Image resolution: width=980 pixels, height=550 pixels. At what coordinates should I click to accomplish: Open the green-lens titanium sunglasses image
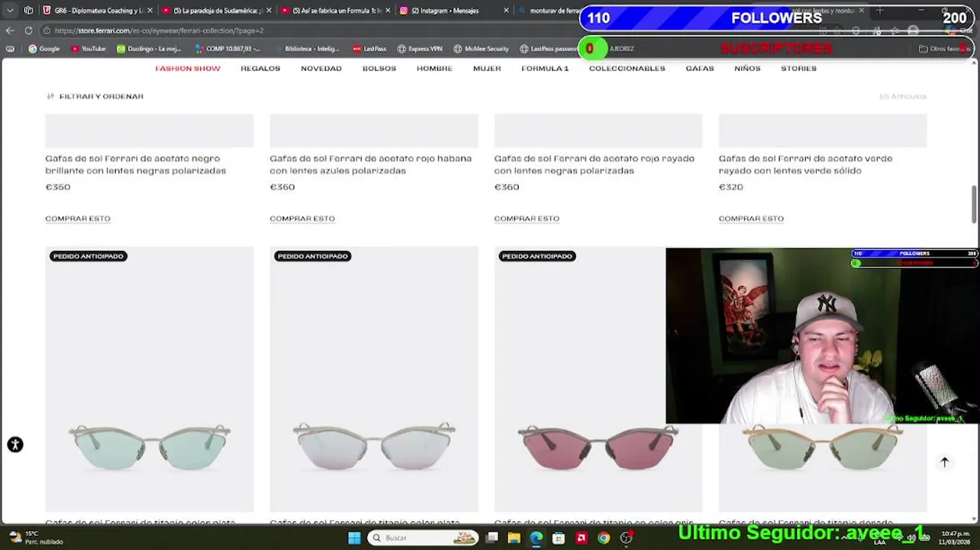[x=150, y=379]
